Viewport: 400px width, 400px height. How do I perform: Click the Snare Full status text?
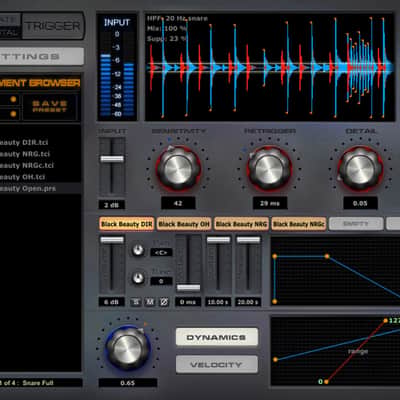pos(38,383)
